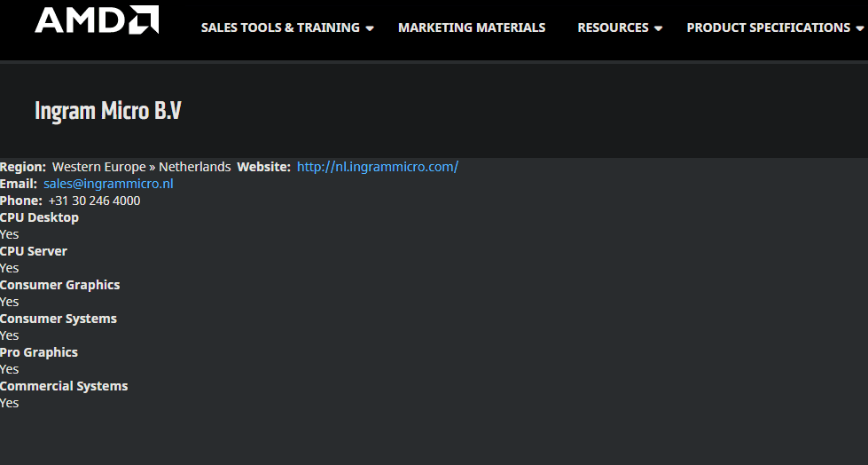Click the Email: label
This screenshot has width=868, height=465.
[19, 184]
